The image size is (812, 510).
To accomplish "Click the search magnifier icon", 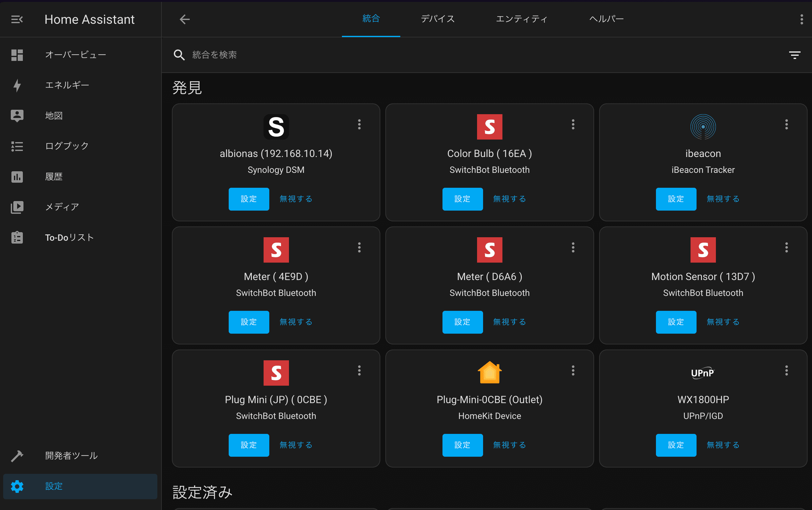I will click(179, 55).
